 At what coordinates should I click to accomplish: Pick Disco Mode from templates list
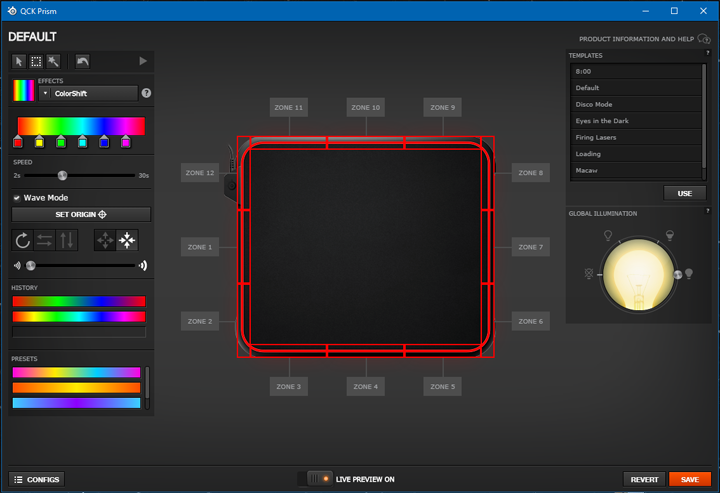[x=594, y=104]
